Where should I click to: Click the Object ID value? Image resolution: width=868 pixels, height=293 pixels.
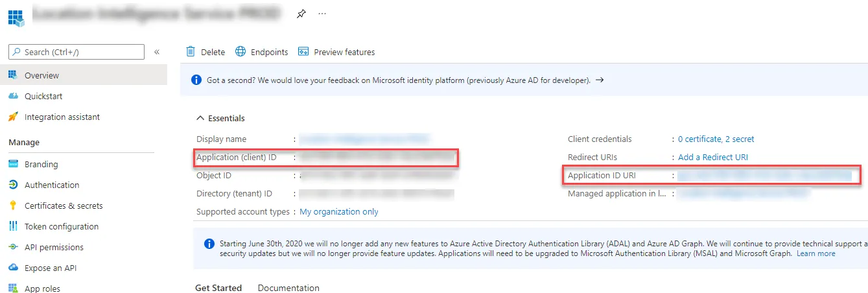(376, 175)
